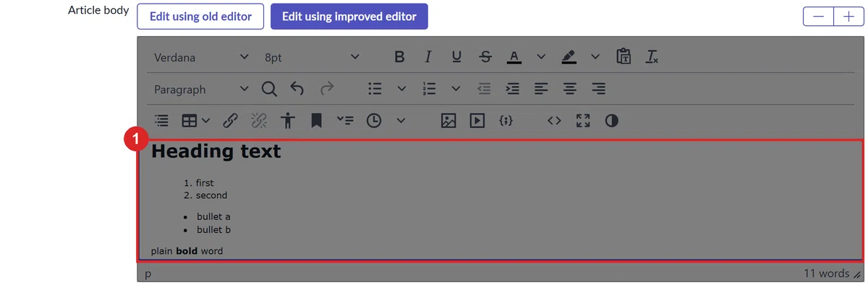Screen dimensions: 868x285
Task: Insert an image
Action: 448,121
